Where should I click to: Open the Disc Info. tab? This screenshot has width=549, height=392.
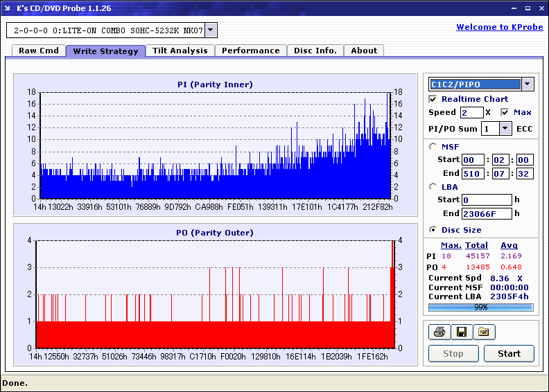coord(315,51)
